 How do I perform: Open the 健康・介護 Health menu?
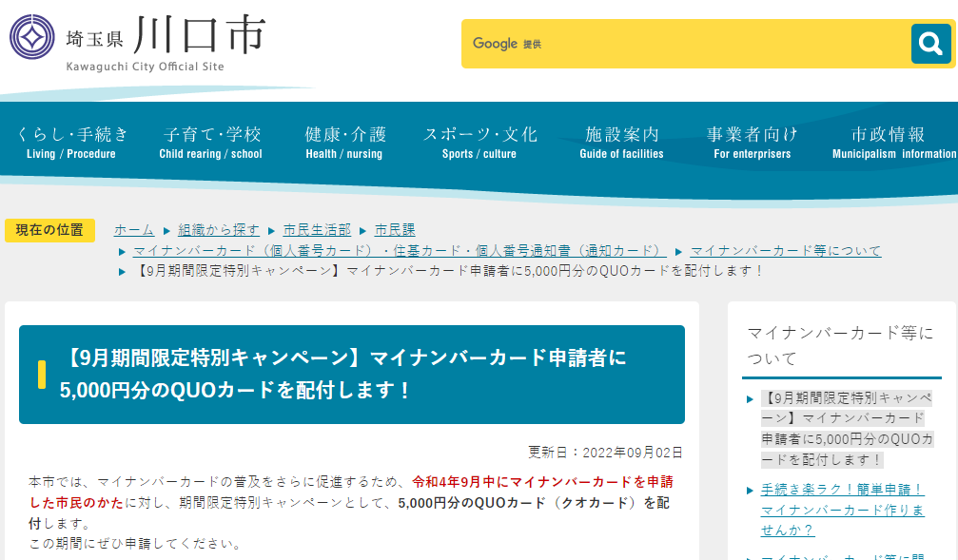coord(344,143)
